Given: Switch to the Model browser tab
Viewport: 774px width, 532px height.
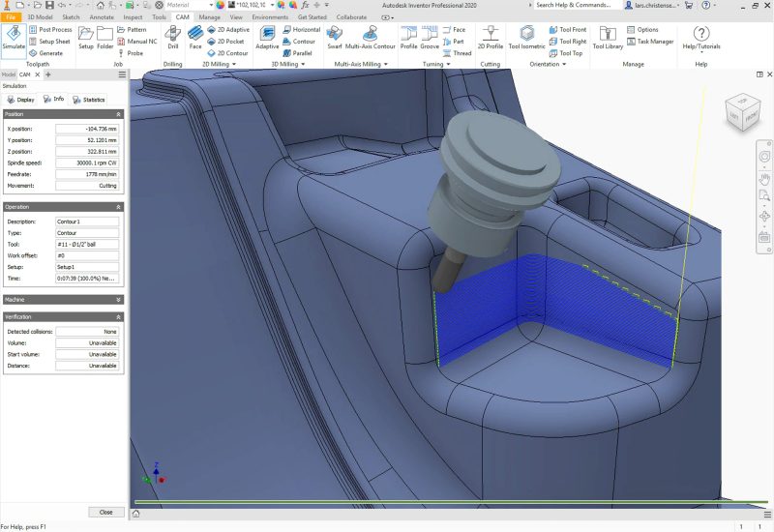Looking at the screenshot, I should click(9, 75).
